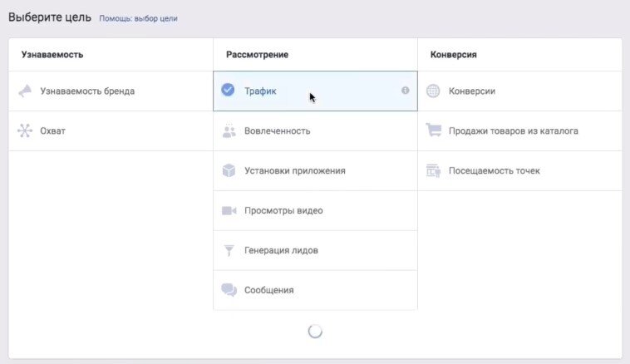Select the Узнаваемость бренда objective
630x364 pixels.
[111, 91]
